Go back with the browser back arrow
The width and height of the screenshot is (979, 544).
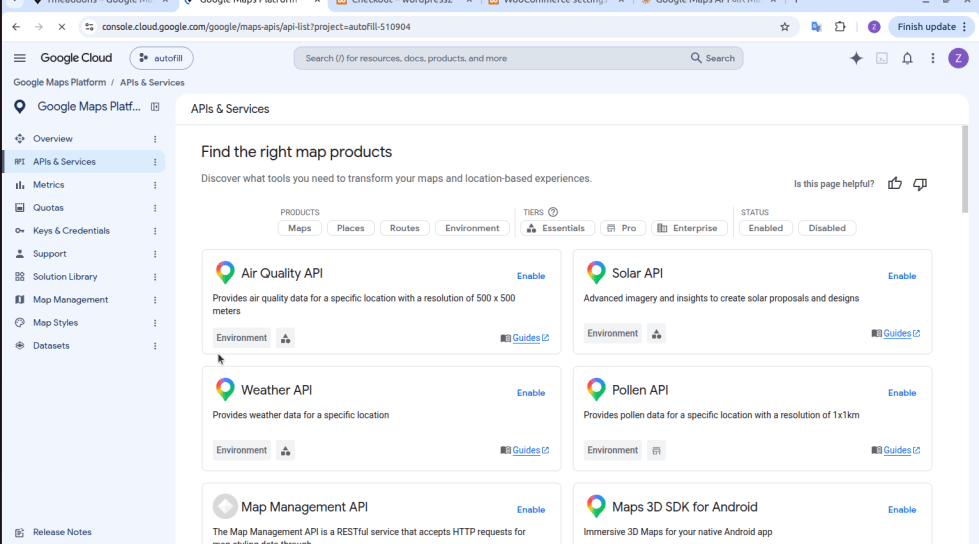pos(16,27)
